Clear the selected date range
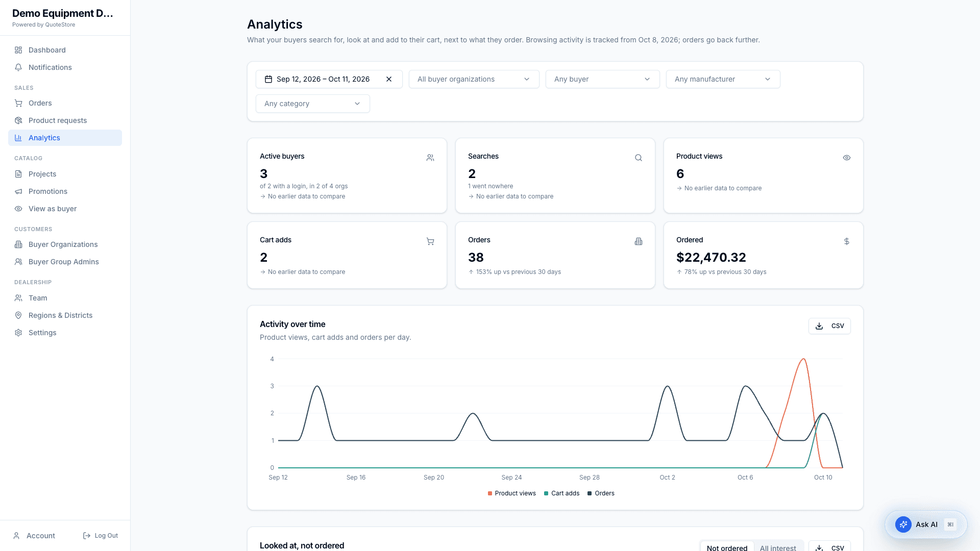This screenshot has height=551, width=980. [x=389, y=79]
